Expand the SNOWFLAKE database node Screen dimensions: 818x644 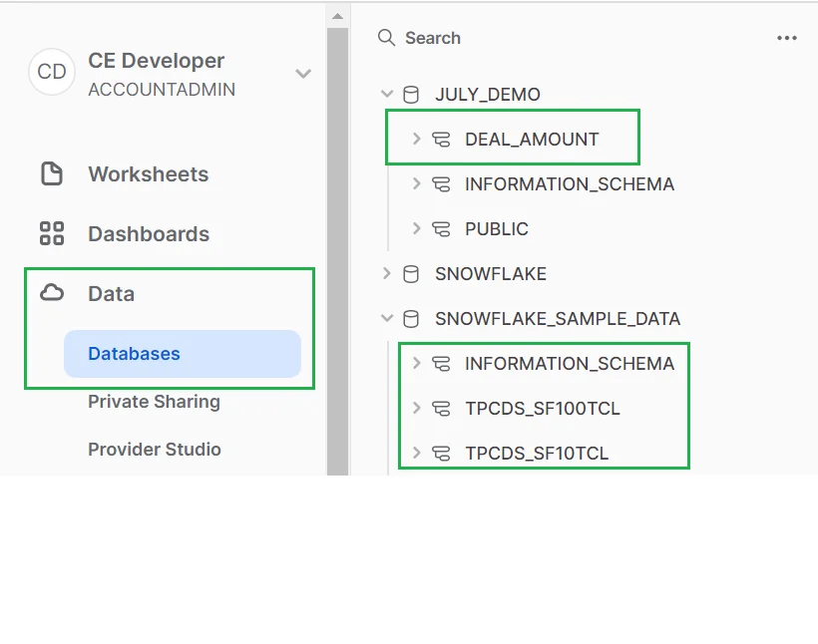point(387,274)
